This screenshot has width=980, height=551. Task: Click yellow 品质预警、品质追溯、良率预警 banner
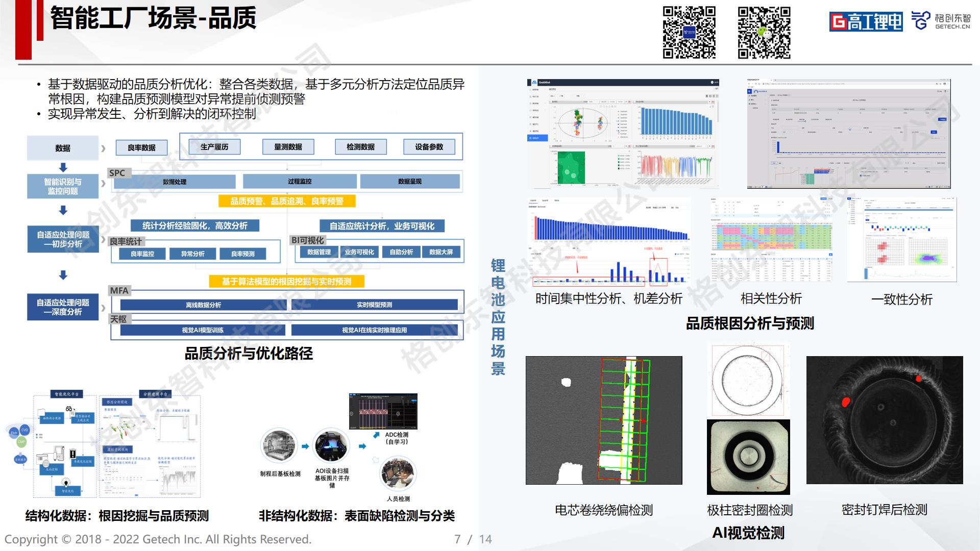[287, 201]
